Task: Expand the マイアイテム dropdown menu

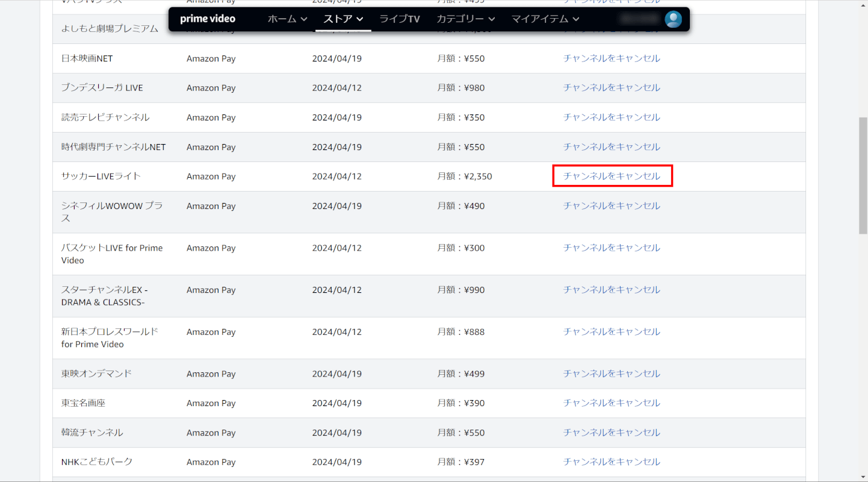Action: pos(545,19)
